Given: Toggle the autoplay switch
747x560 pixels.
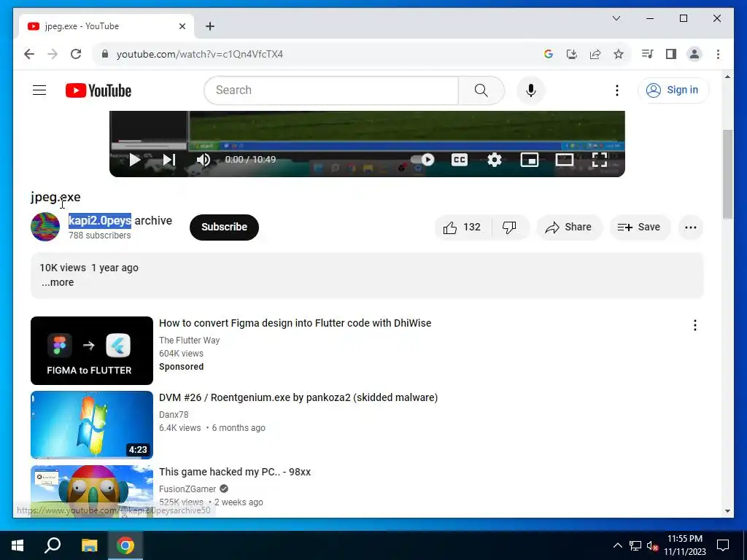Looking at the screenshot, I should pos(422,160).
